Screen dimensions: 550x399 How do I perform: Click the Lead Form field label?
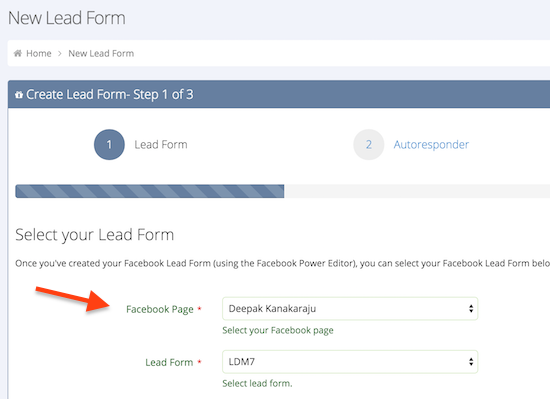[x=169, y=362]
